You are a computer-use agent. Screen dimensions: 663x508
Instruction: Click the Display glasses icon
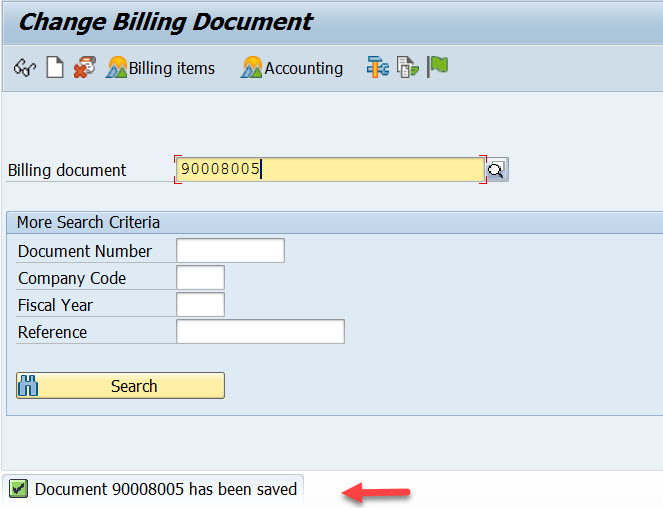click(25, 68)
